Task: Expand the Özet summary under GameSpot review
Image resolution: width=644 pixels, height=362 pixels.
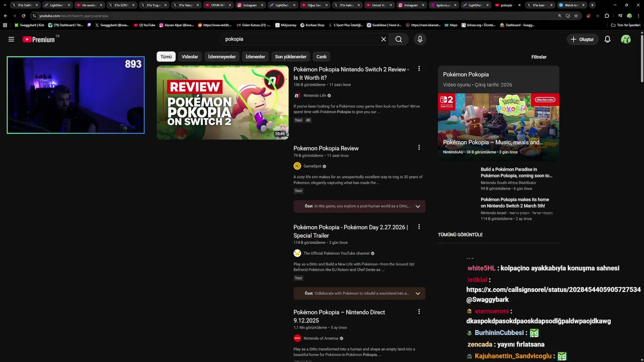Action: (359, 206)
